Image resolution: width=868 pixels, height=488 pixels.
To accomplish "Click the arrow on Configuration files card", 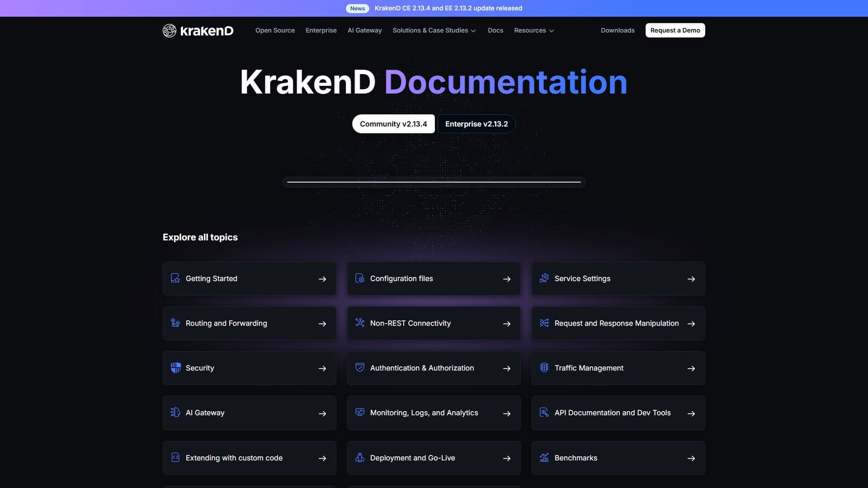I will [x=507, y=279].
